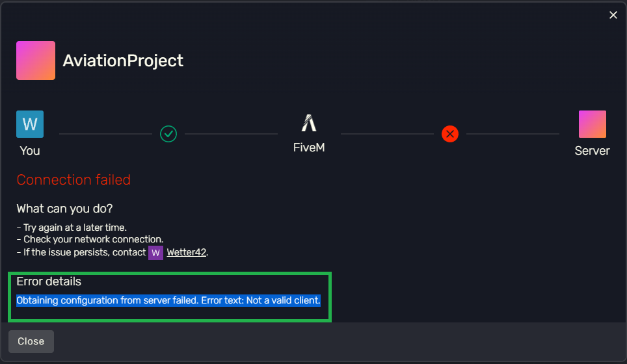Click the green checkmark connection status icon
Image resolution: width=627 pixels, height=364 pixels.
(168, 134)
